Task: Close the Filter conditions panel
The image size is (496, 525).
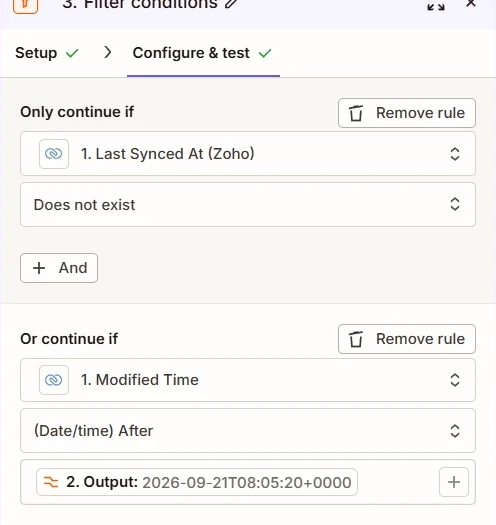Action: (x=471, y=3)
